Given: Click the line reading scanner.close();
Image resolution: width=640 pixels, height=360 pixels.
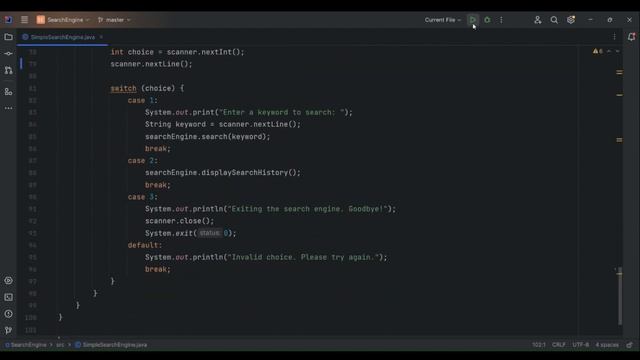Looking at the screenshot, I should click(x=179, y=221).
